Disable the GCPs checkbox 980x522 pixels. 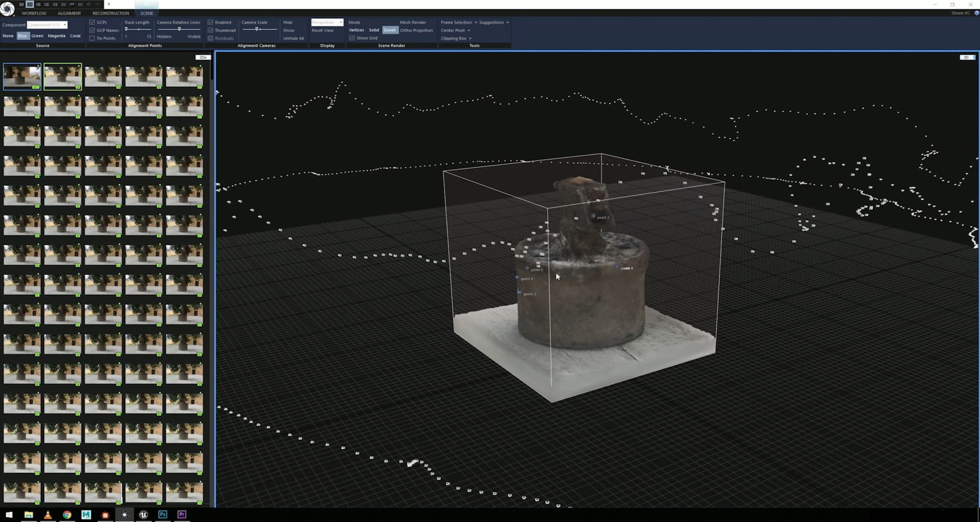coord(92,23)
